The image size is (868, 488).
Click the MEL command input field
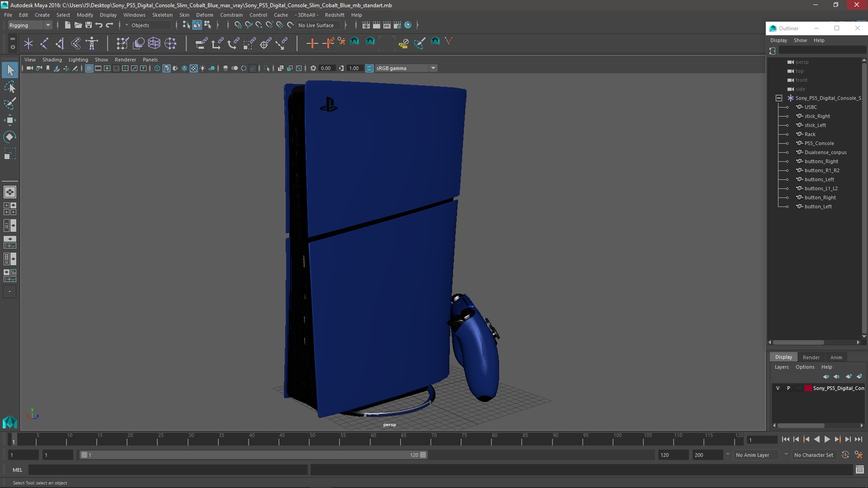tap(168, 470)
